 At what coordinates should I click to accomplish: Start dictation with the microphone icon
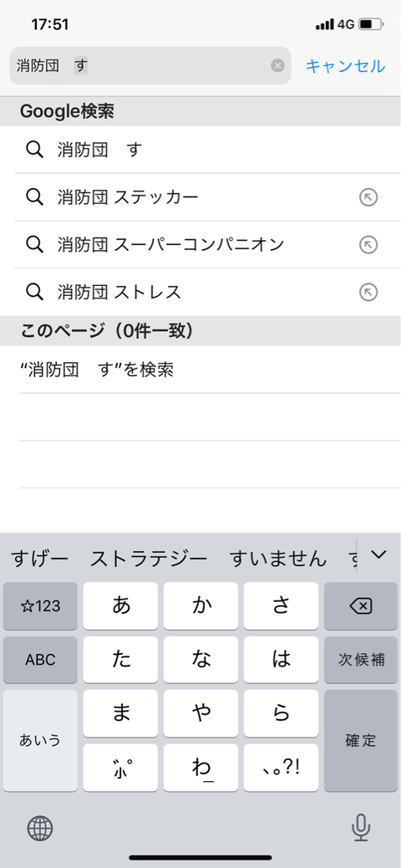pos(361,828)
